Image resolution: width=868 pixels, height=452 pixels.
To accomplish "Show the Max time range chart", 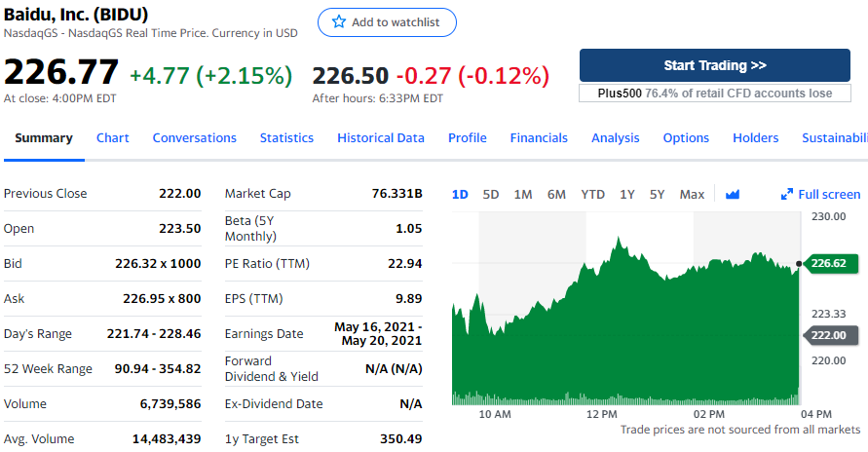I will pyautogui.click(x=692, y=195).
